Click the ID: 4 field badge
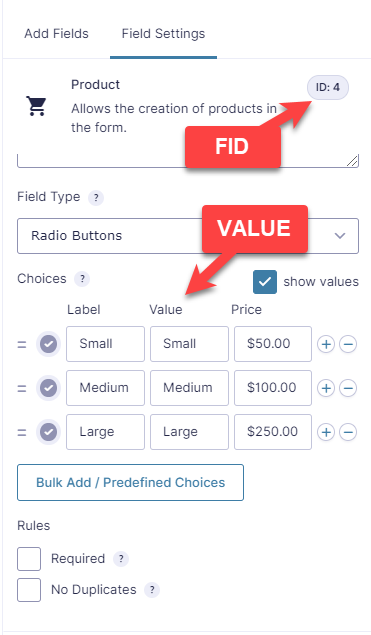The image size is (371, 635). pos(328,87)
